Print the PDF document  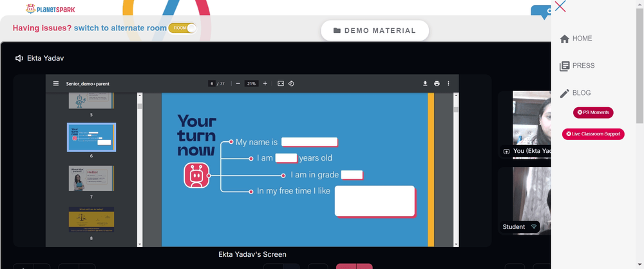pyautogui.click(x=437, y=83)
